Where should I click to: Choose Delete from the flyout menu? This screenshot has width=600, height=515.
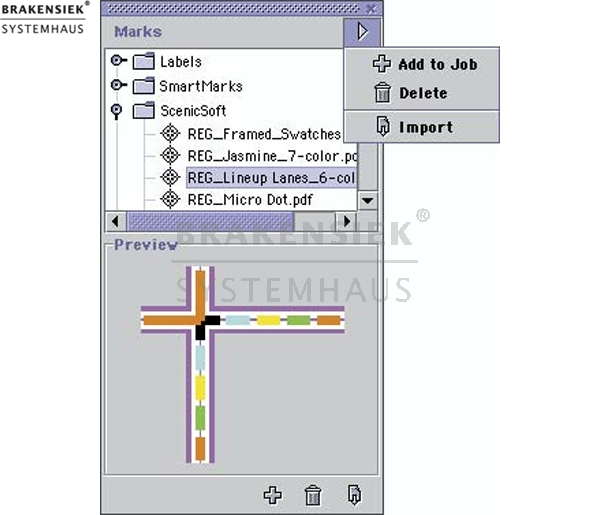click(x=411, y=93)
